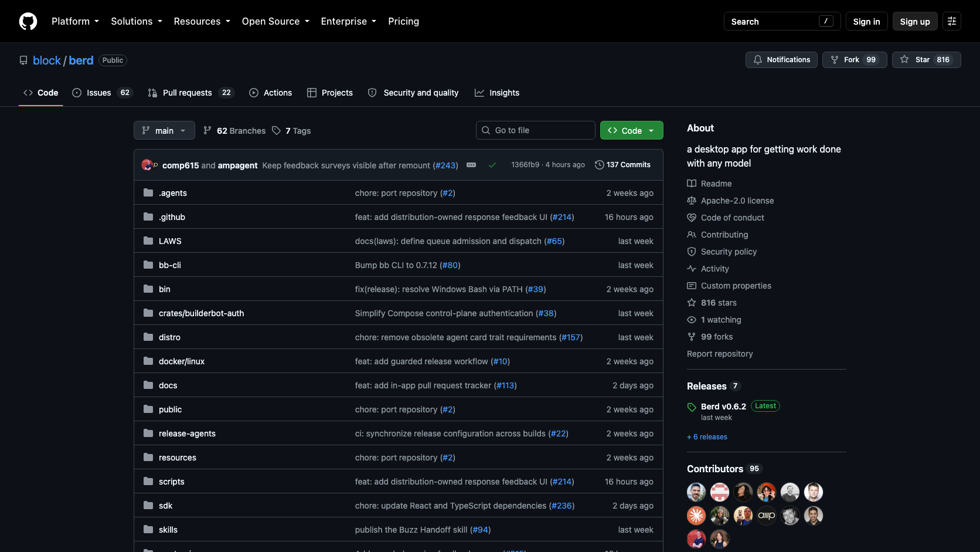Open the main branch selector dropdown

pos(164,130)
